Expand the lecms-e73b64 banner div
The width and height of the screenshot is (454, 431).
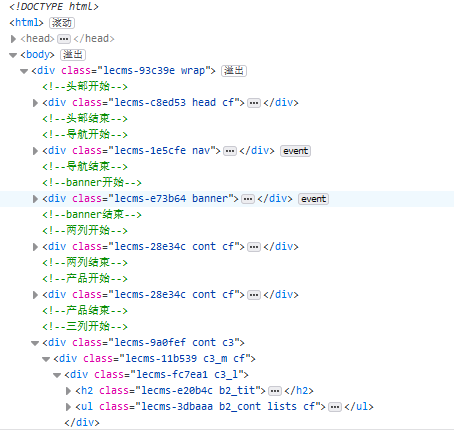point(35,199)
